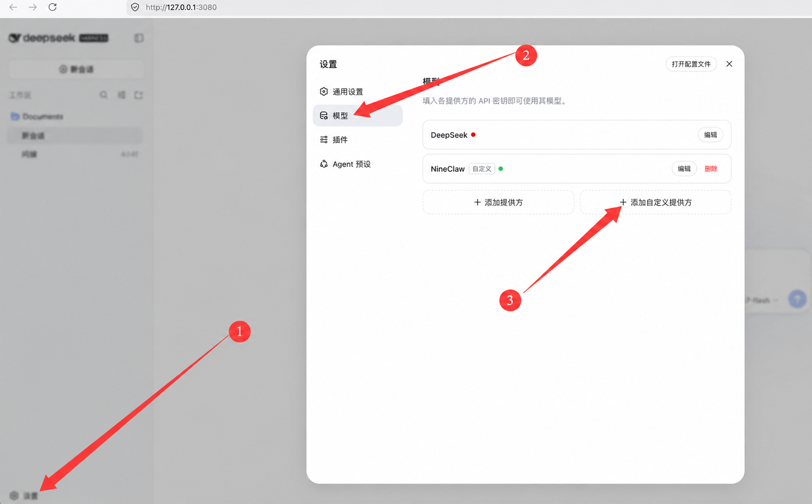812x504 pixels.
Task: Click the search icon in workspace header
Action: point(104,95)
